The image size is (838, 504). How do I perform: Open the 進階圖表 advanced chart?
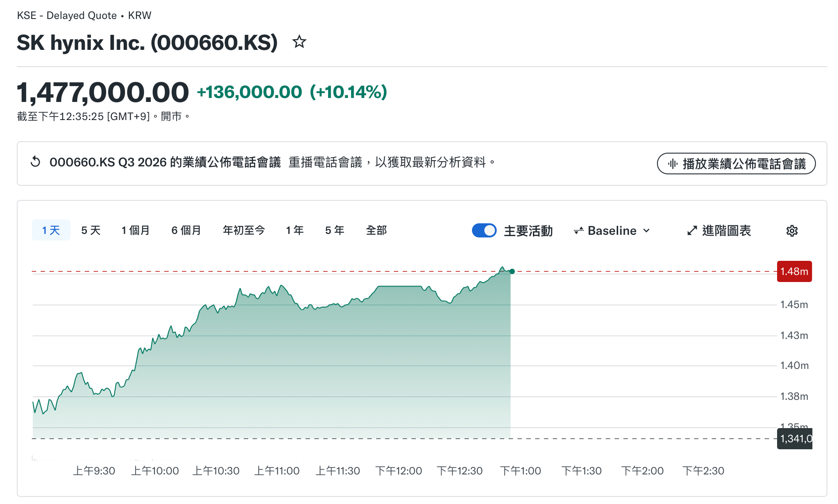(719, 231)
